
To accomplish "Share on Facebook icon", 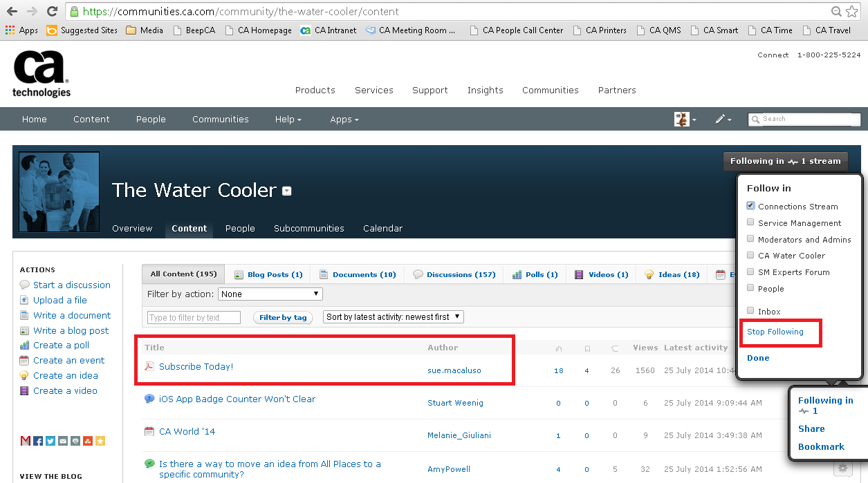I will 38,441.
